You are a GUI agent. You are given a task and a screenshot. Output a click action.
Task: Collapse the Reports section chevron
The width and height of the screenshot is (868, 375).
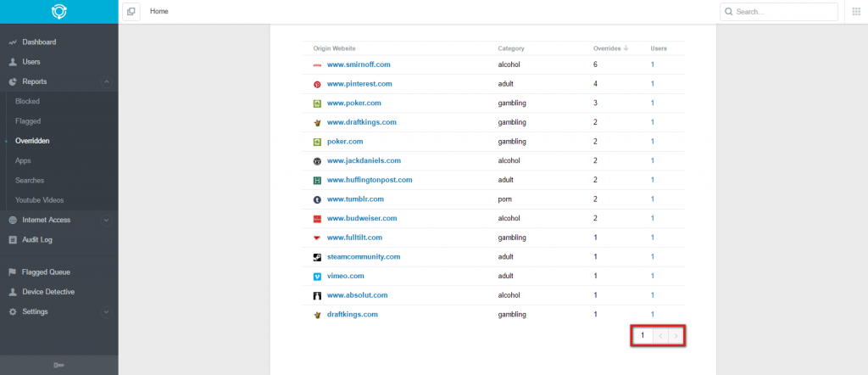click(x=107, y=82)
